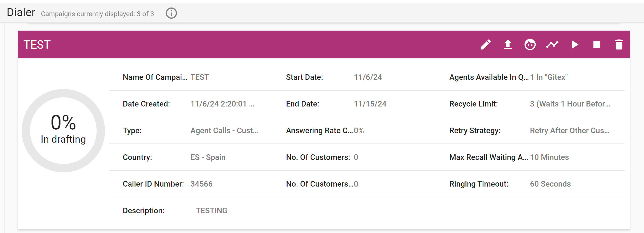Screen dimensions: 644x233
Task: Click the Date Created timestamp value
Action: click(x=222, y=104)
